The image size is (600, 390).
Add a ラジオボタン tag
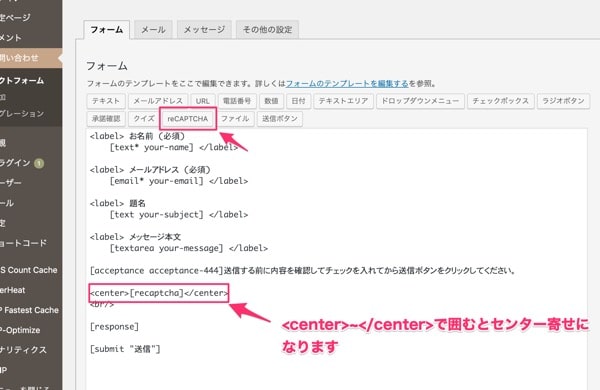click(563, 101)
